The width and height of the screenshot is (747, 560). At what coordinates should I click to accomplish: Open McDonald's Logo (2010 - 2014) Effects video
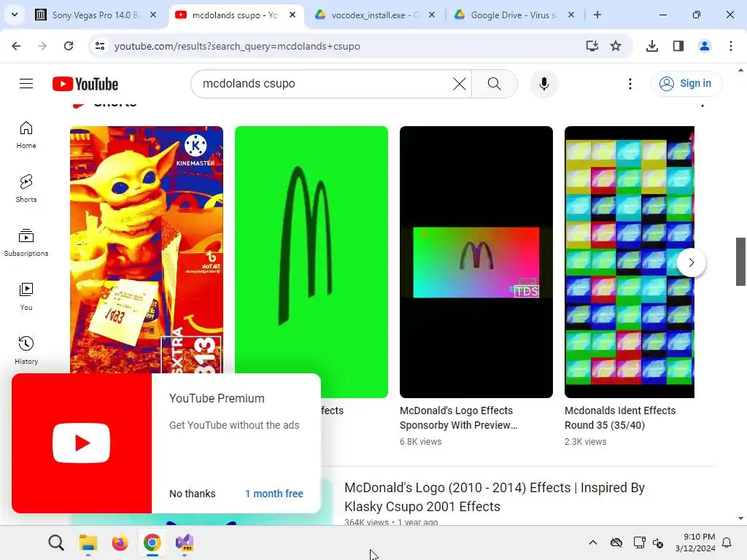coord(495,497)
